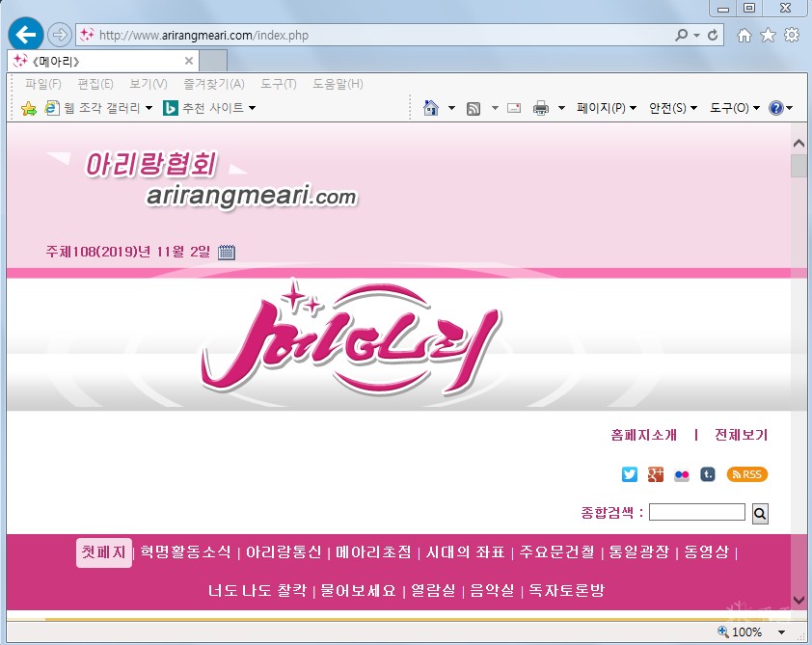
Task: Click the vertical scrollbar down arrow
Action: 799,600
